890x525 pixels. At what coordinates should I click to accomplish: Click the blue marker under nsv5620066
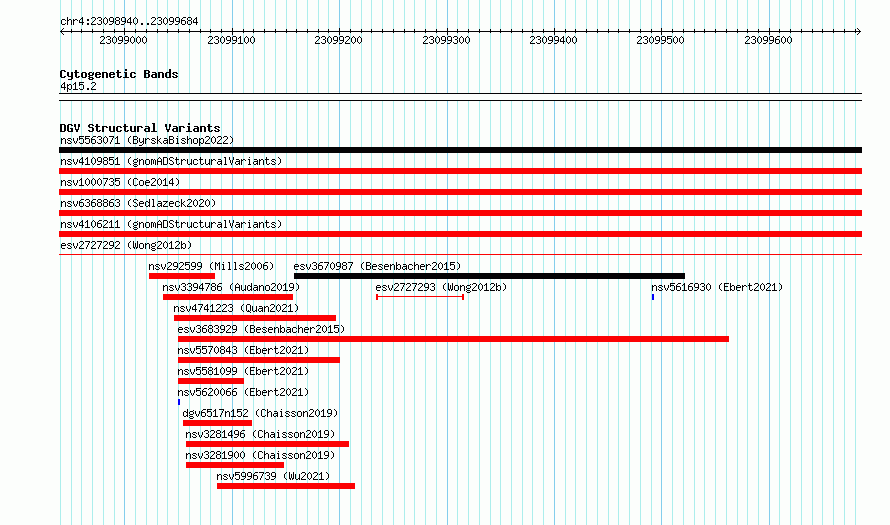[x=179, y=402]
